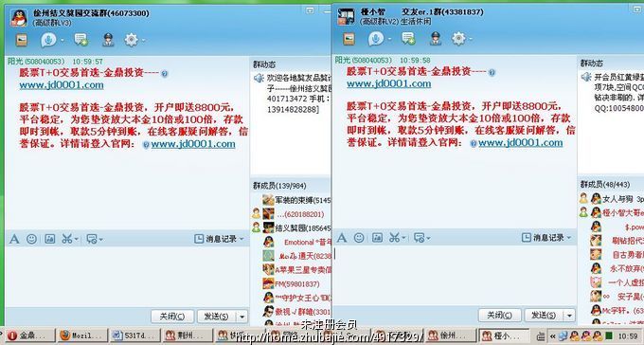Click announcement speaker icon in left 群动态 panel

(259, 78)
